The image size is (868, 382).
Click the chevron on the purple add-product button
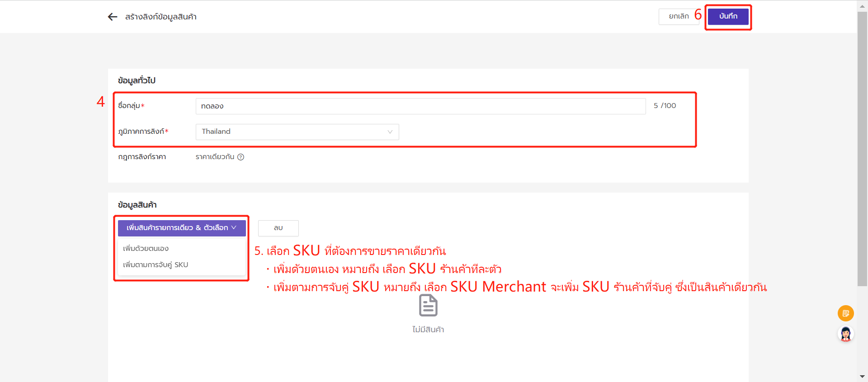coord(234,228)
